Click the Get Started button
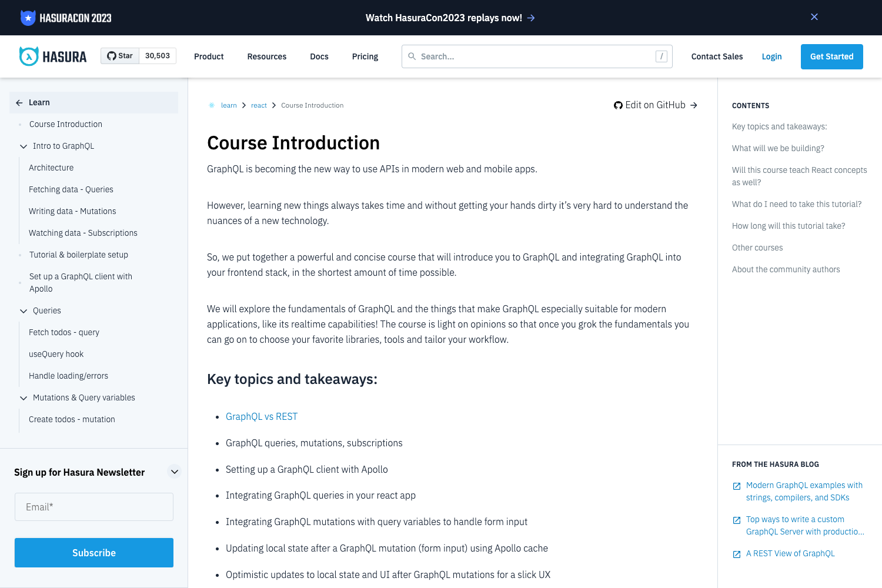 pyautogui.click(x=831, y=56)
